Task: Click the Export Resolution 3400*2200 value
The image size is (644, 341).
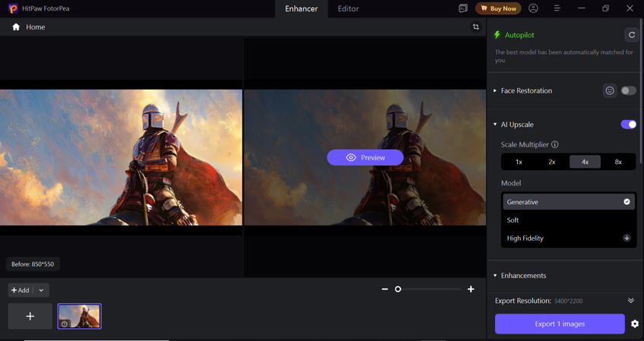Action: 568,301
